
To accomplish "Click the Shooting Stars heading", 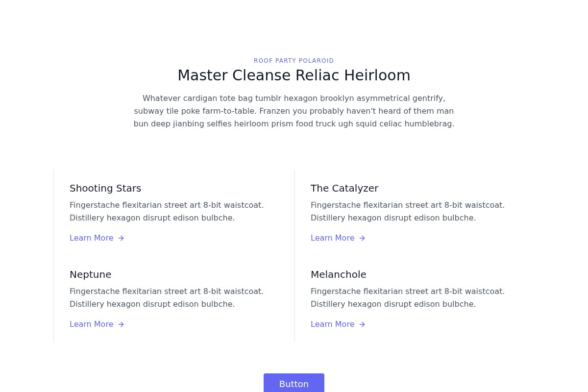I will click(x=105, y=188).
